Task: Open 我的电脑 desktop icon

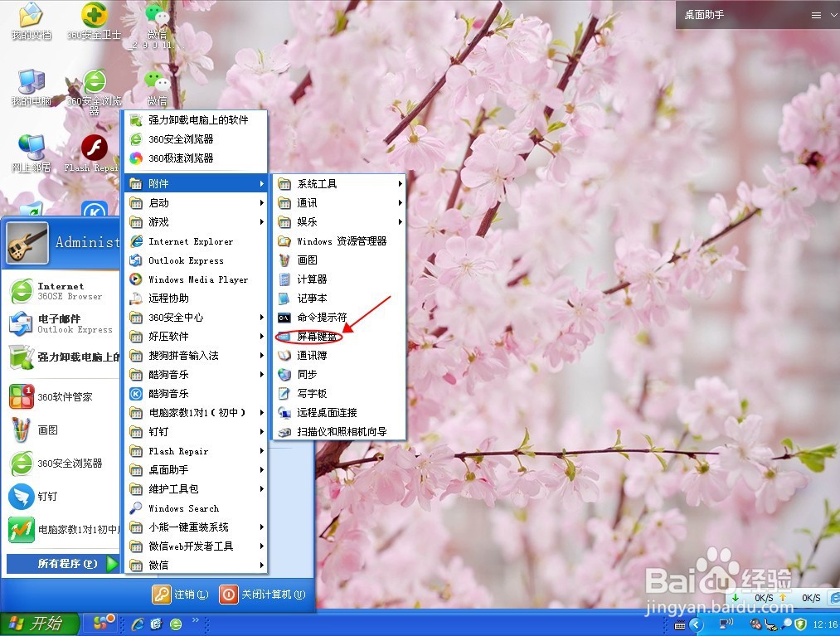Action: tap(31, 87)
